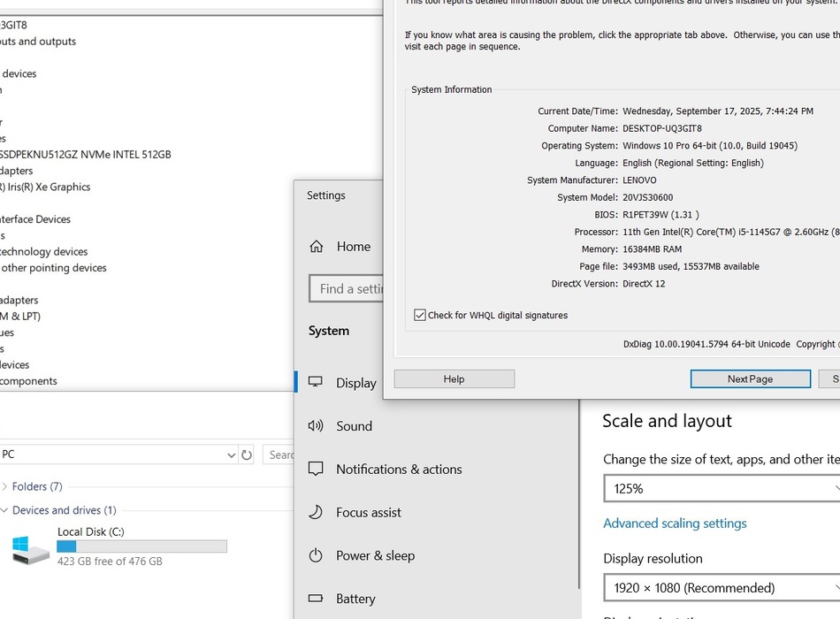This screenshot has height=619, width=840.
Task: Uncheck Check for WHQL digital signatures
Action: 420,315
